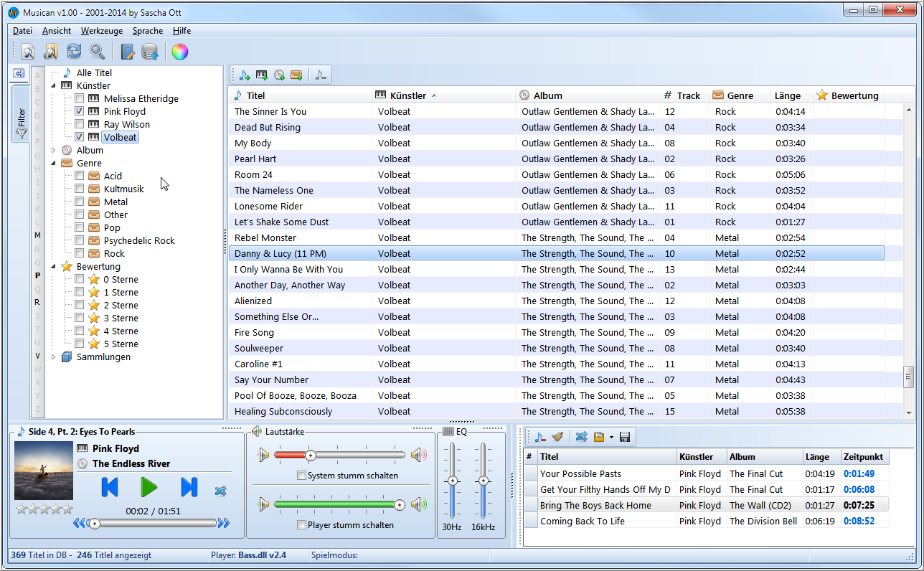The image size is (924, 571).
Task: Enable Player stumm schalten checkbox
Action: (301, 525)
